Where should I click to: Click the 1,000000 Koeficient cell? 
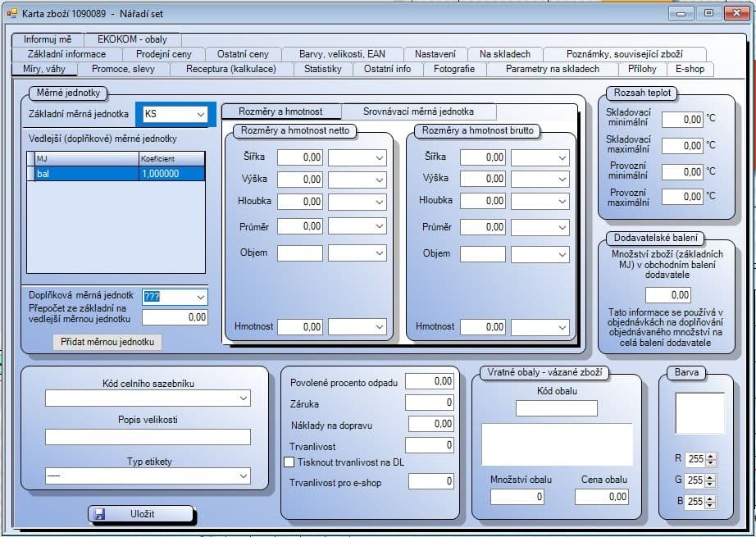pyautogui.click(x=172, y=174)
